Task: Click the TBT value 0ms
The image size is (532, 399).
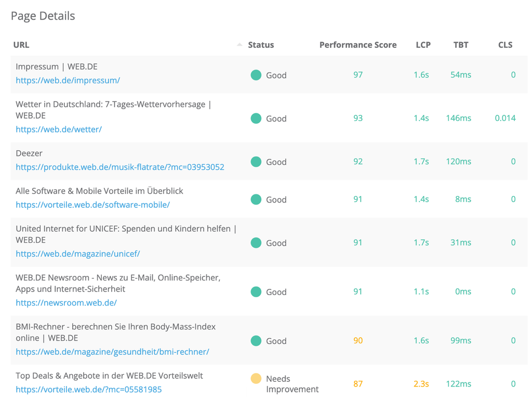Action: click(x=463, y=291)
